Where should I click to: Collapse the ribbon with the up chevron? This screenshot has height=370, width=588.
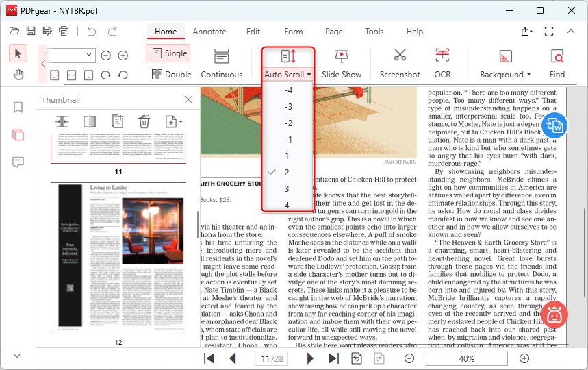point(571,31)
